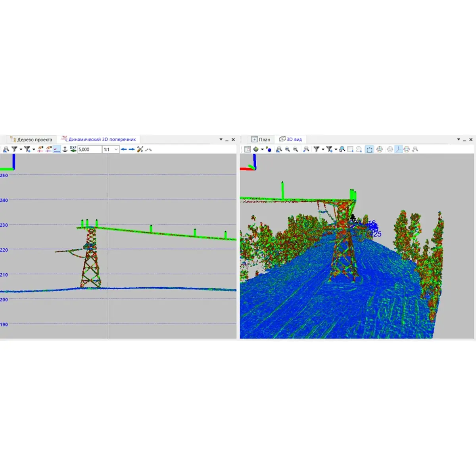Click zoom in magnifier in 3D view toolbar
476x476 pixels.
tap(287, 150)
